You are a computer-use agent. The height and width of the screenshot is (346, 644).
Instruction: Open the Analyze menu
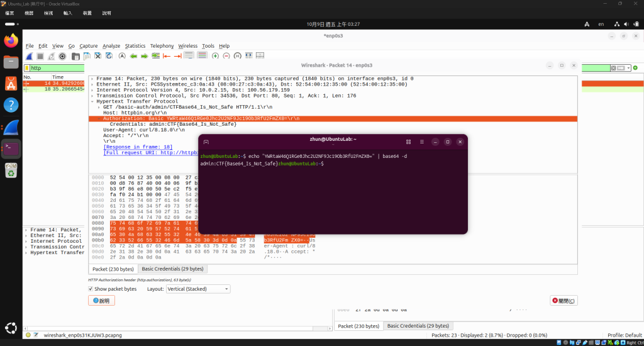[111, 46]
